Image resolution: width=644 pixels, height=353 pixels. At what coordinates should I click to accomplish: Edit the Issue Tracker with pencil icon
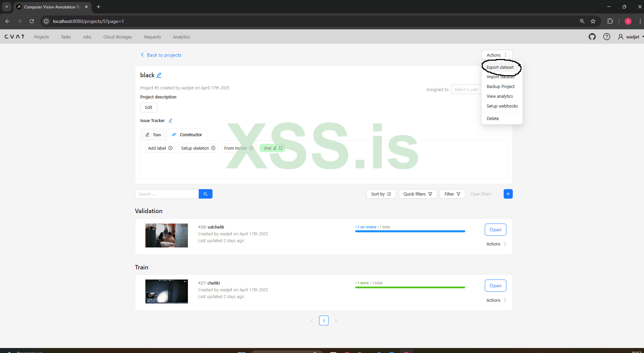tap(170, 120)
